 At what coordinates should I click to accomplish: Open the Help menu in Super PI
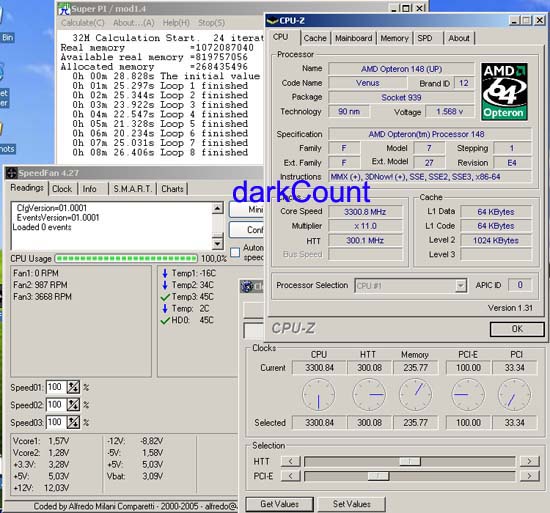click(x=176, y=23)
